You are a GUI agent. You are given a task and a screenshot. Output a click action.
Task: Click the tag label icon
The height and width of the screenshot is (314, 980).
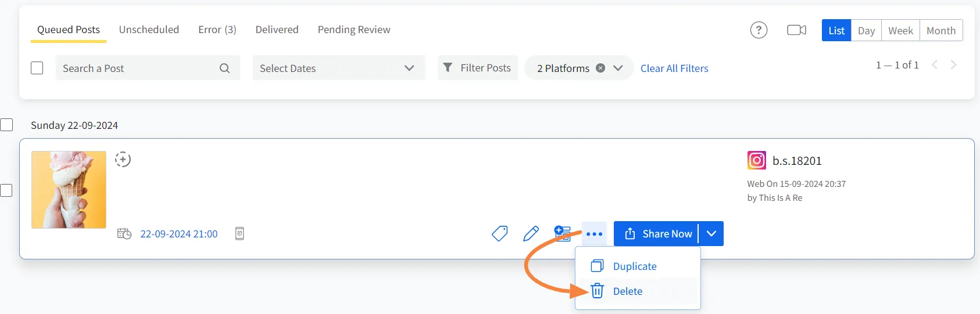(x=500, y=234)
